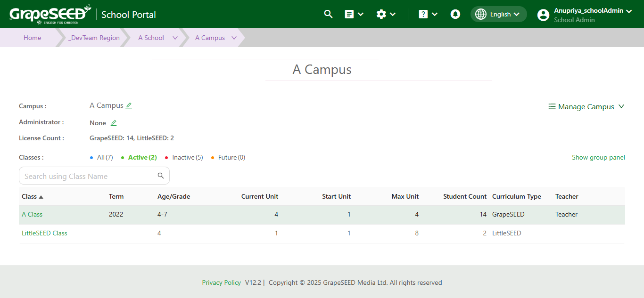Click the sort arrow next to Class header
This screenshot has height=298, width=644.
(41, 197)
